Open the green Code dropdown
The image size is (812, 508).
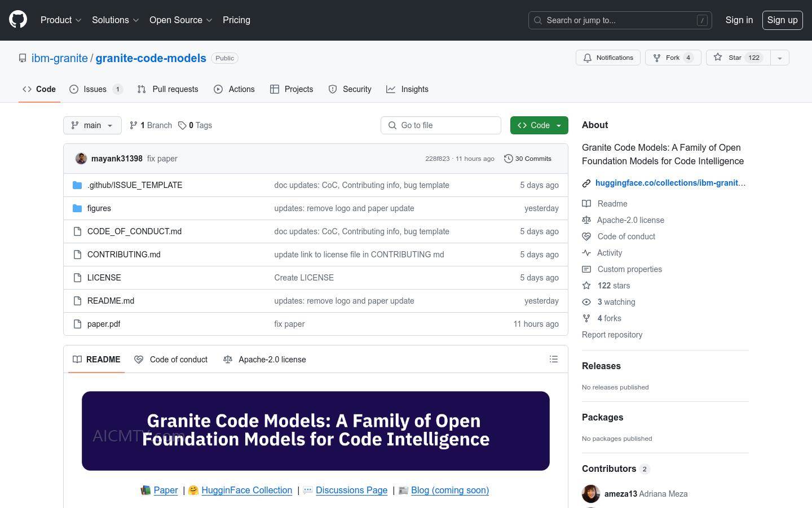[539, 125]
